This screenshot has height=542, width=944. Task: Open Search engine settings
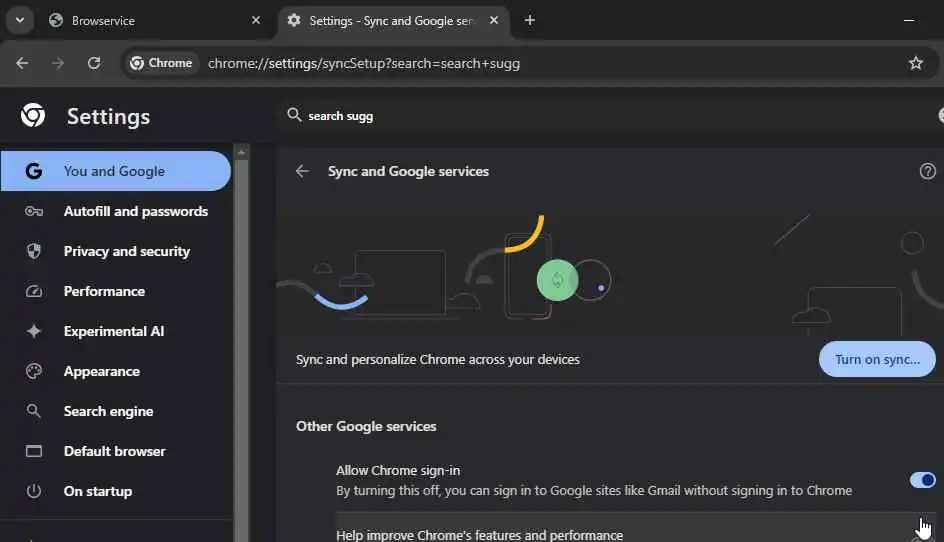click(x=116, y=411)
